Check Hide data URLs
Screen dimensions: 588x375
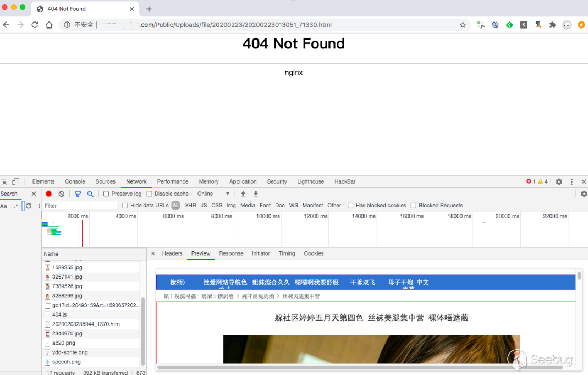coord(125,206)
